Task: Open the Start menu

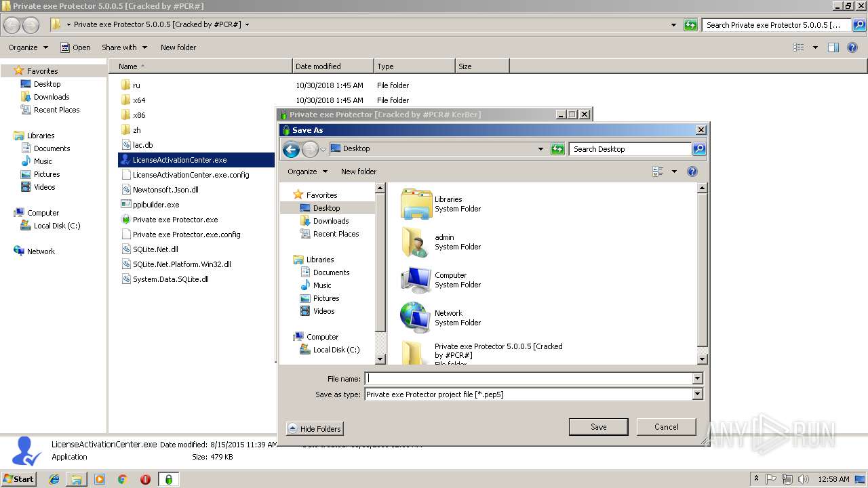Action: (18, 479)
